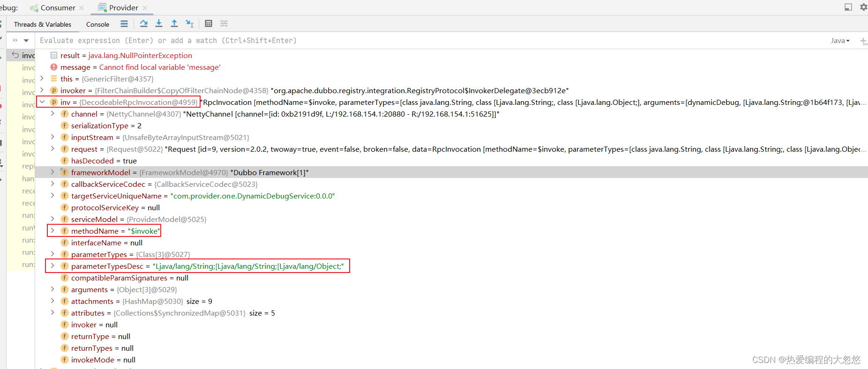This screenshot has width=868, height=369.
Task: Click the field icon beside hasDecoded
Action: click(65, 161)
